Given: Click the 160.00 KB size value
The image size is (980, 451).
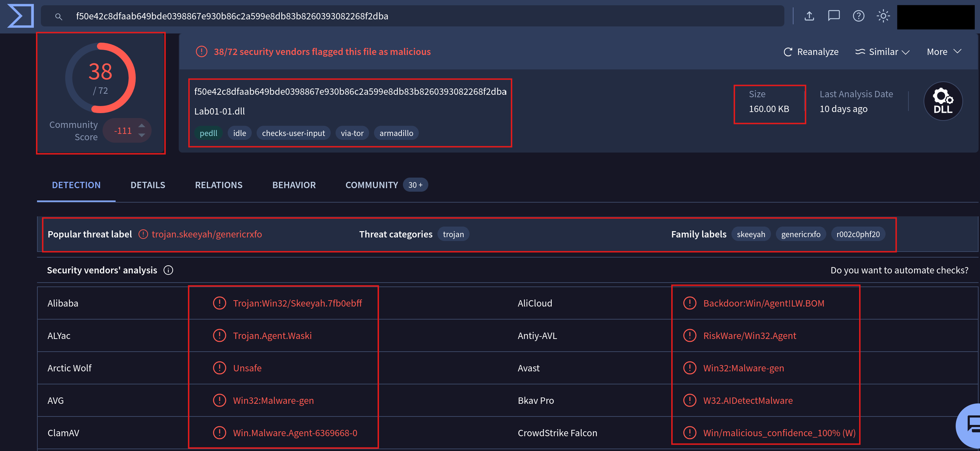Looking at the screenshot, I should [769, 109].
